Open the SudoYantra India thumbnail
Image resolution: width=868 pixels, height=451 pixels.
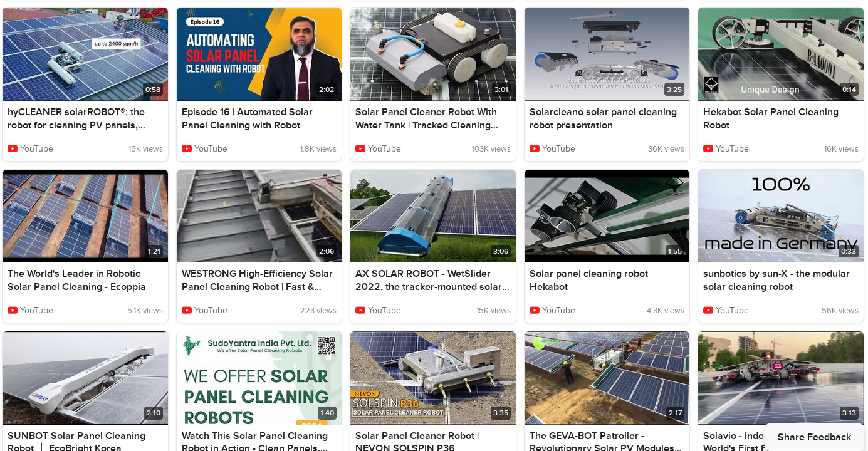point(259,378)
